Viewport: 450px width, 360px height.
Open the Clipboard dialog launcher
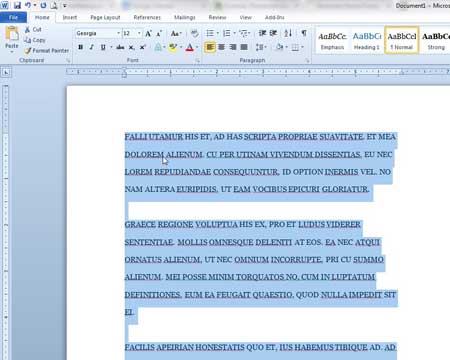pyautogui.click(x=68, y=61)
